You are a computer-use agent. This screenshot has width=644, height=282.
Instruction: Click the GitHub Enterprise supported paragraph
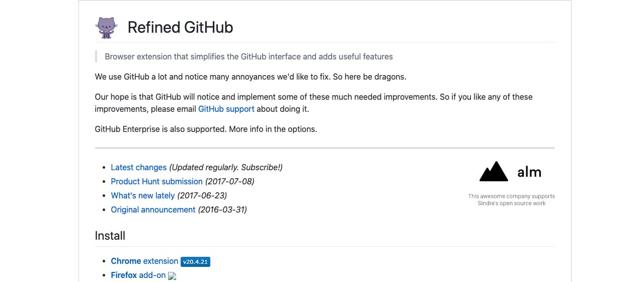(206, 129)
